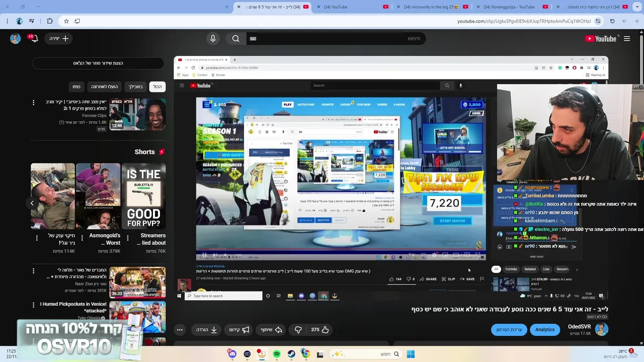Open the OdedSVR channel name
Image resolution: width=644 pixels, height=362 pixels.
click(x=579, y=327)
